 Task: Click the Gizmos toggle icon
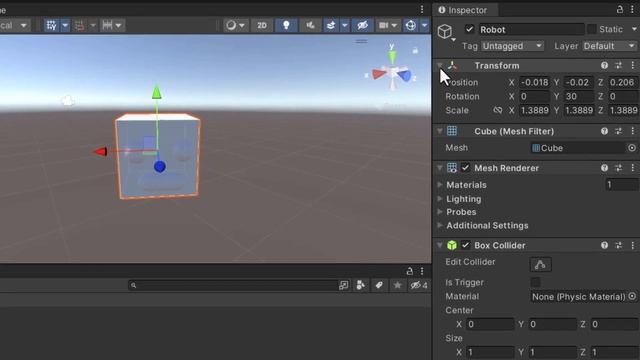(x=411, y=25)
